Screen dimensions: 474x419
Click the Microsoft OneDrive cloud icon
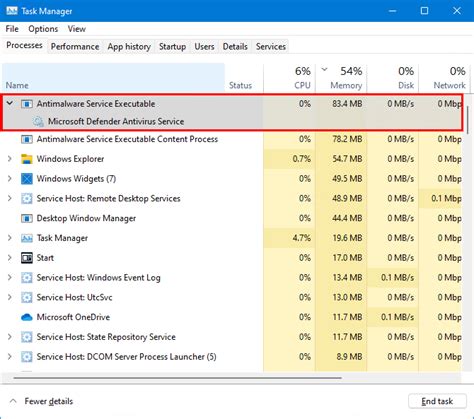27,317
